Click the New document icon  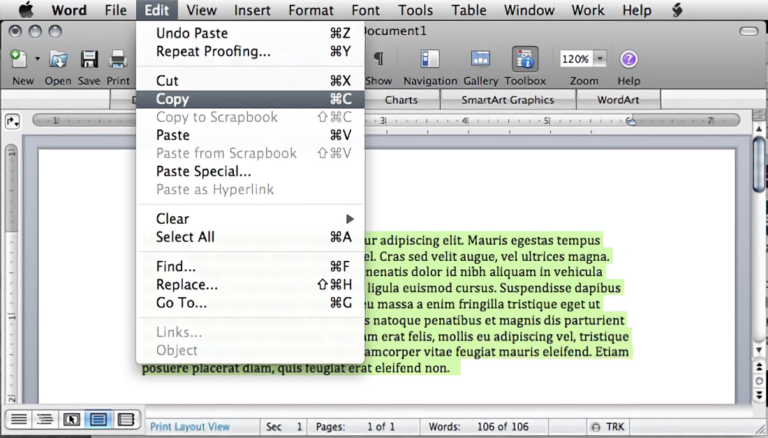19,59
